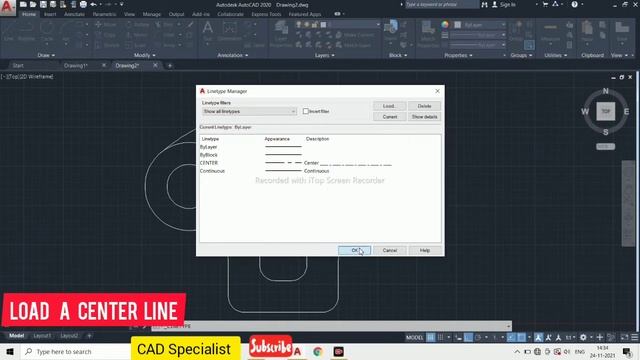This screenshot has width=640, height=360.
Task: Open the Express Tools ribbon tab
Action: pos(267,14)
